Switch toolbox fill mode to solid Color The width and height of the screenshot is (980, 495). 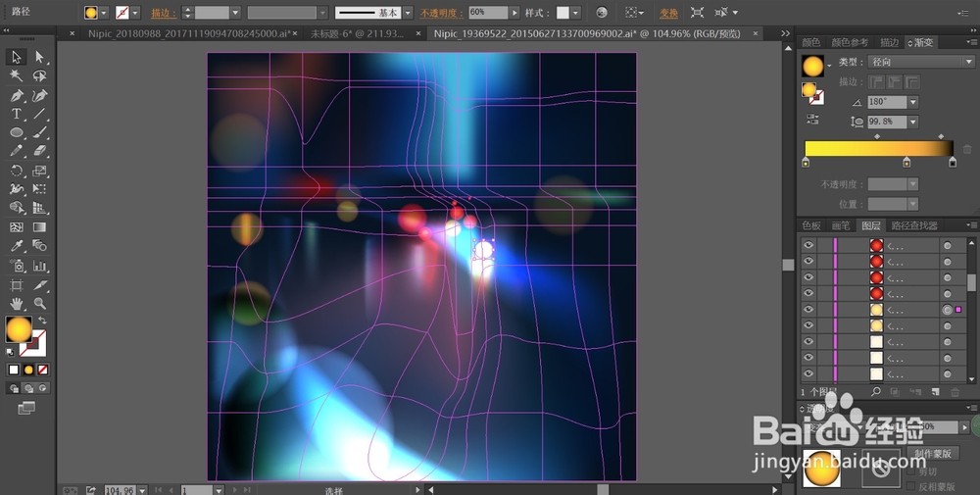point(13,370)
